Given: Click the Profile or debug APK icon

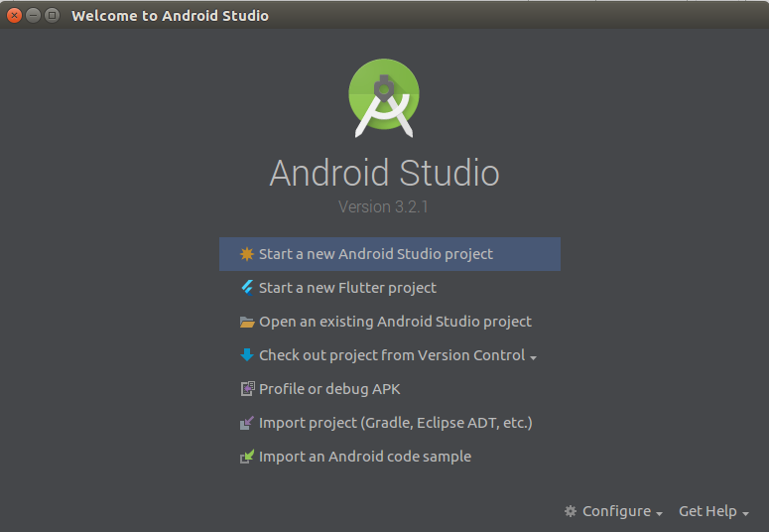Looking at the screenshot, I should tap(247, 389).
